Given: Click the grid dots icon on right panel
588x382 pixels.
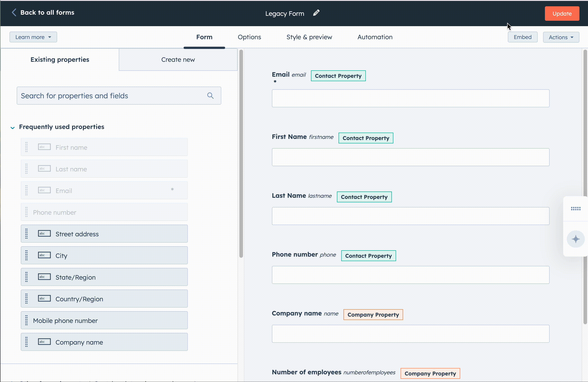Looking at the screenshot, I should pyautogui.click(x=575, y=209).
